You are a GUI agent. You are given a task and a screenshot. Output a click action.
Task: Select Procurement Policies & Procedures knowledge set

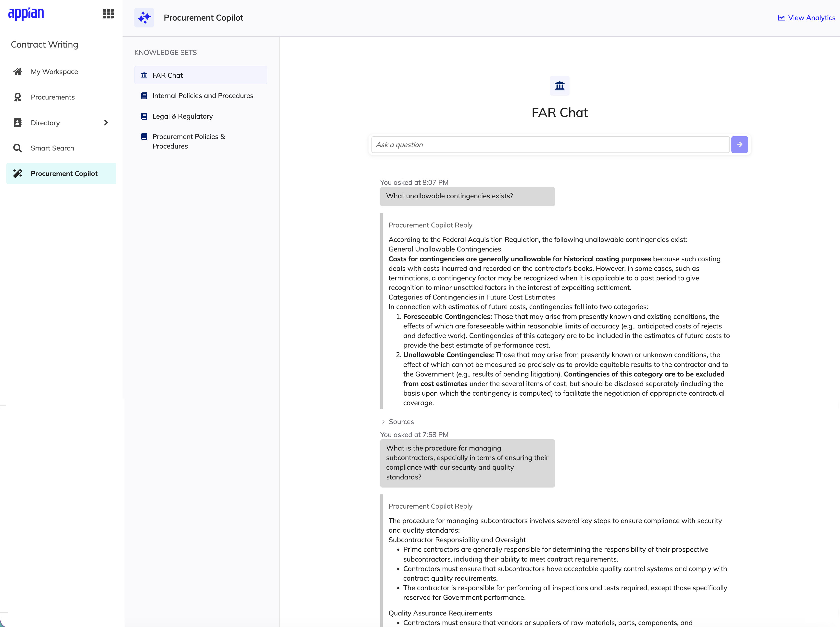pyautogui.click(x=200, y=141)
